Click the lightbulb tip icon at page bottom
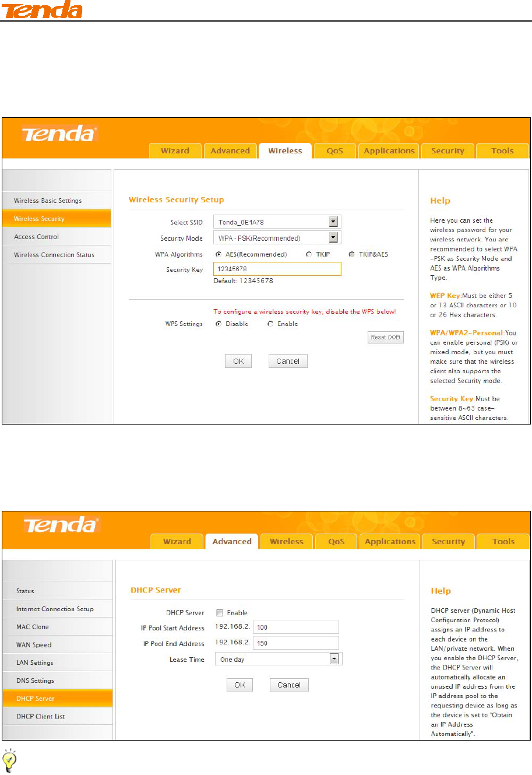The width and height of the screenshot is (532, 775). tap(10, 760)
